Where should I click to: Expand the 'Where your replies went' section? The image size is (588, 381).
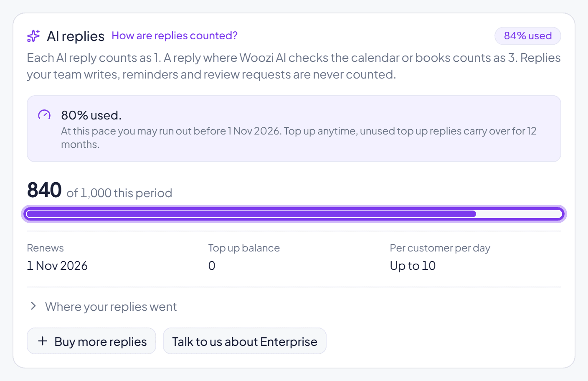(102, 307)
